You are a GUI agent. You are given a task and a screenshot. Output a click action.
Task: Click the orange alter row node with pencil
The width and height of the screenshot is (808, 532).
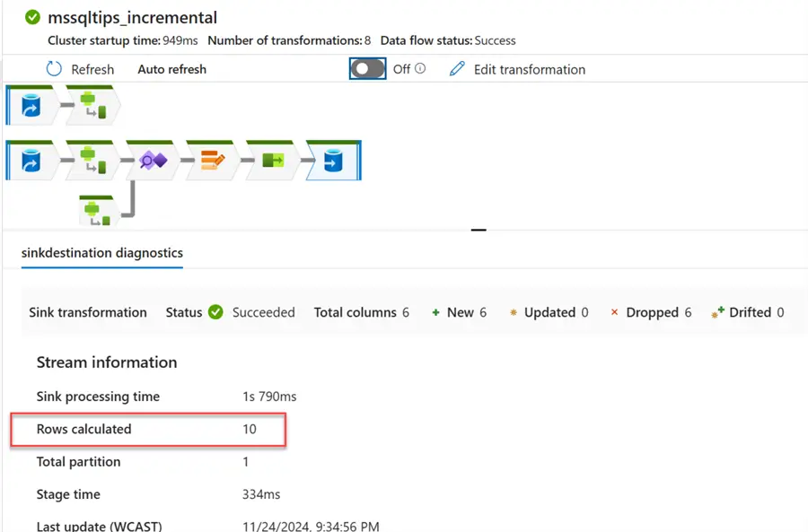tap(212, 161)
